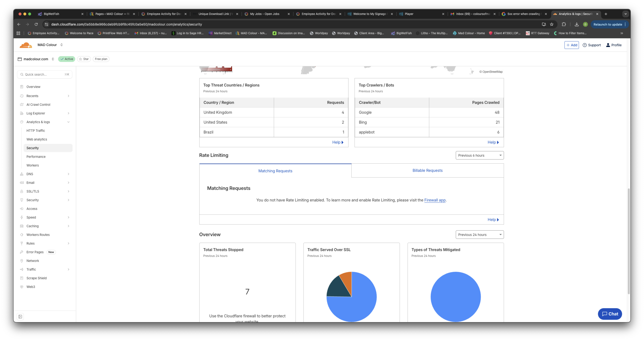Open Scrape Shield sidebar item

coord(37,278)
